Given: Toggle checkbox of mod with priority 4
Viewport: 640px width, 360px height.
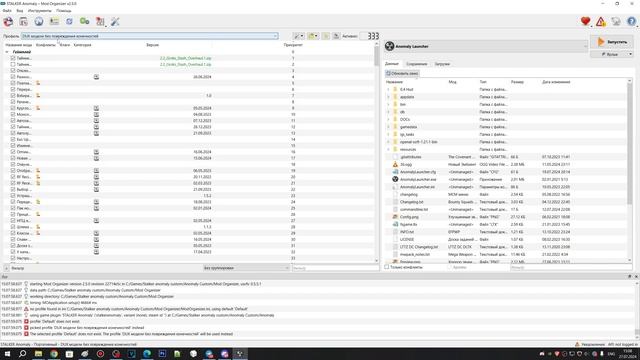Looking at the screenshot, I should pyautogui.click(x=13, y=77).
